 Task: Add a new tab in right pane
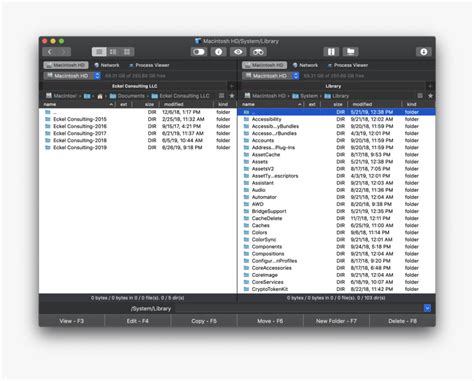click(430, 86)
